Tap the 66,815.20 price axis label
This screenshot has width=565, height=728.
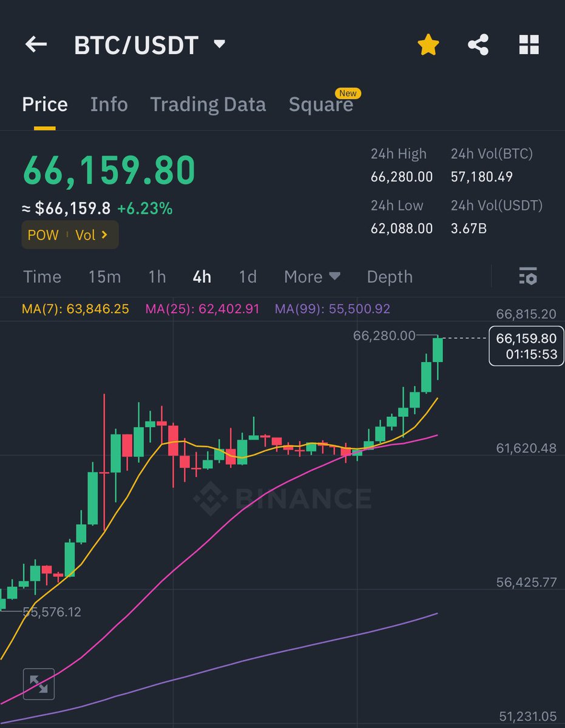pyautogui.click(x=526, y=314)
